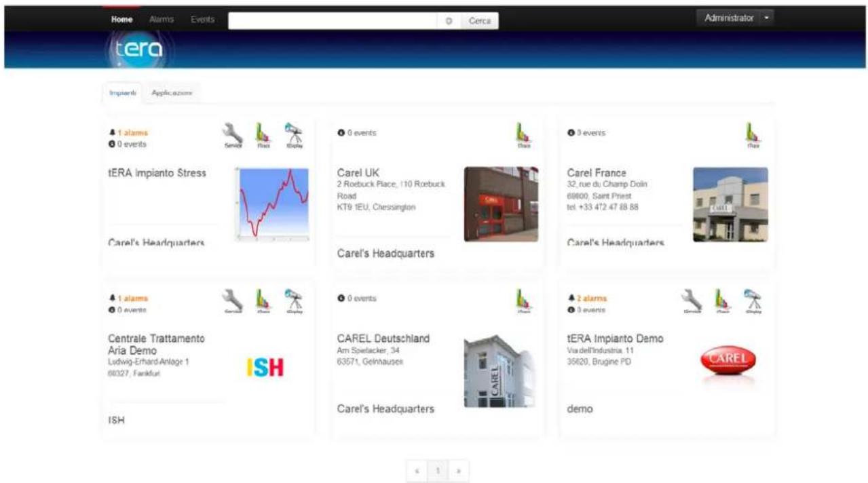
Task: Click 'KT9 1EU, Chessington' address text
Action: coord(376,207)
